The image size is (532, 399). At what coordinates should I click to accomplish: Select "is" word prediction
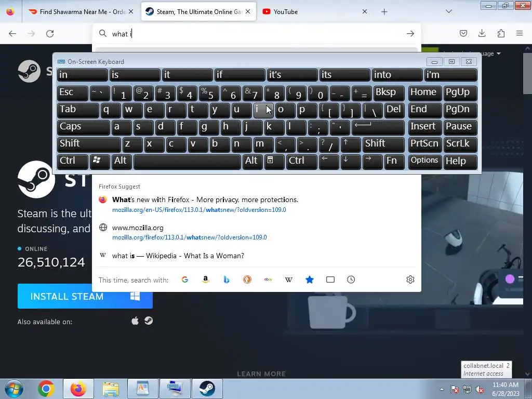click(135, 75)
